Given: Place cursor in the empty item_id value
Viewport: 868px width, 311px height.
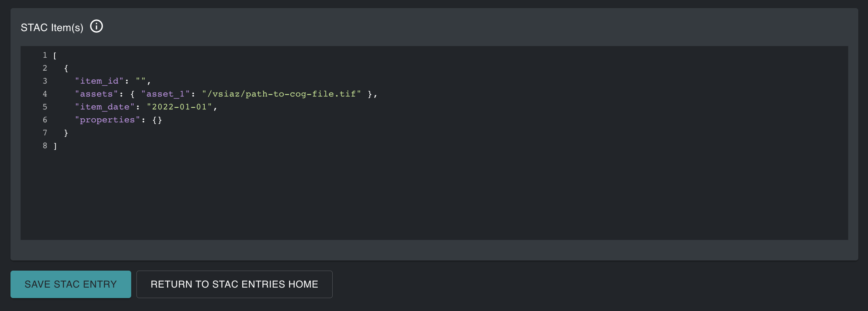Looking at the screenshot, I should tap(141, 81).
